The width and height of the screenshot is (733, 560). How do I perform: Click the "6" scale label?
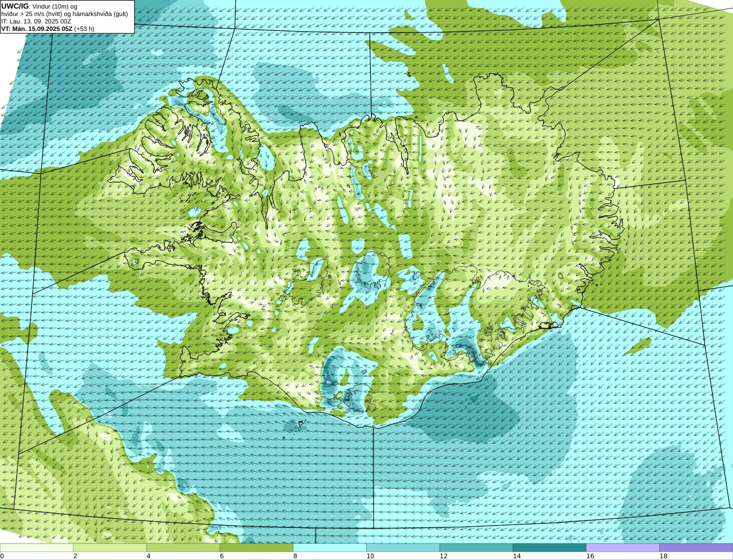pos(222,556)
